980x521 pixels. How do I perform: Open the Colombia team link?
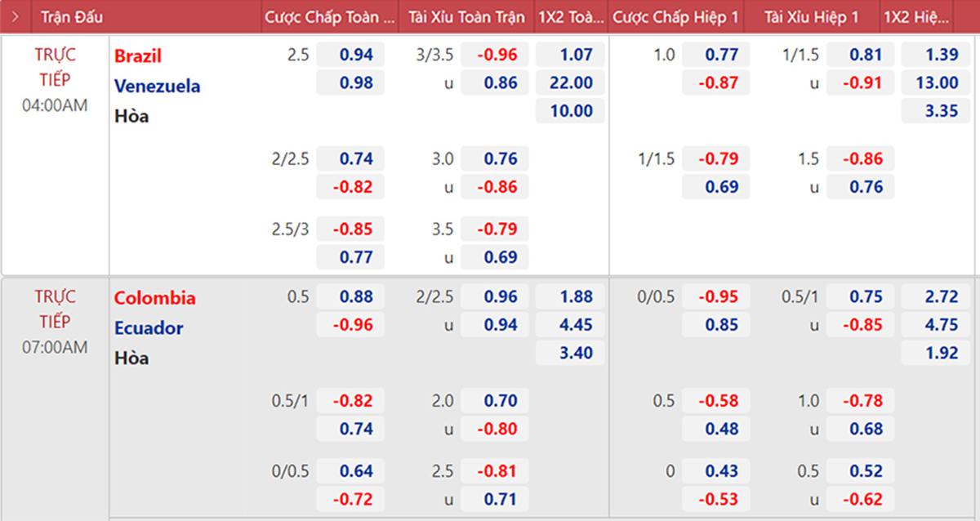(x=155, y=297)
